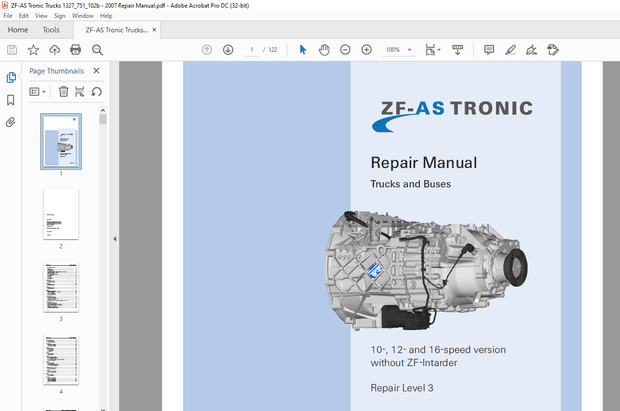This screenshot has width=620, height=411.
Task: Open the fit page options icon
Action: pyautogui.click(x=433, y=50)
